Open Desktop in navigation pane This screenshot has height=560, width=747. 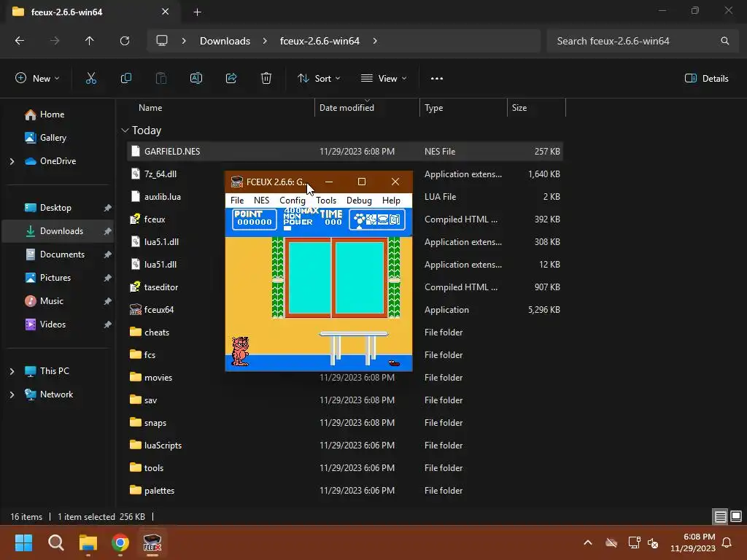click(55, 208)
